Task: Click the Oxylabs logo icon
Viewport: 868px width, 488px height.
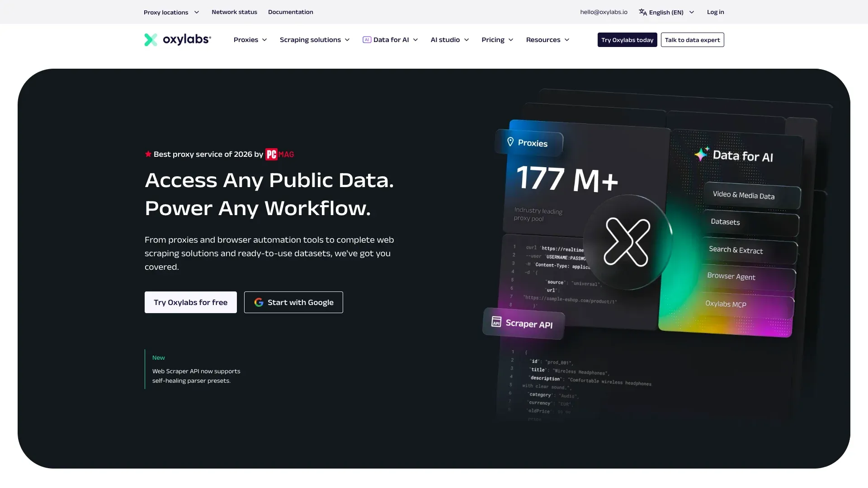Action: click(151, 40)
